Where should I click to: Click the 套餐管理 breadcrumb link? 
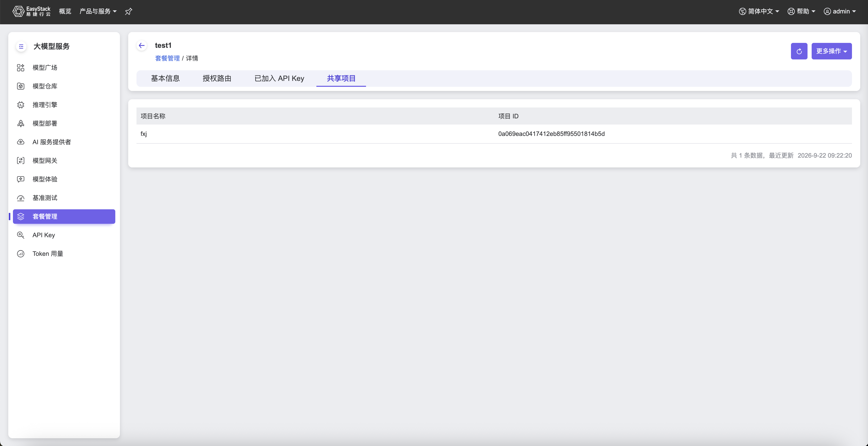(x=167, y=58)
